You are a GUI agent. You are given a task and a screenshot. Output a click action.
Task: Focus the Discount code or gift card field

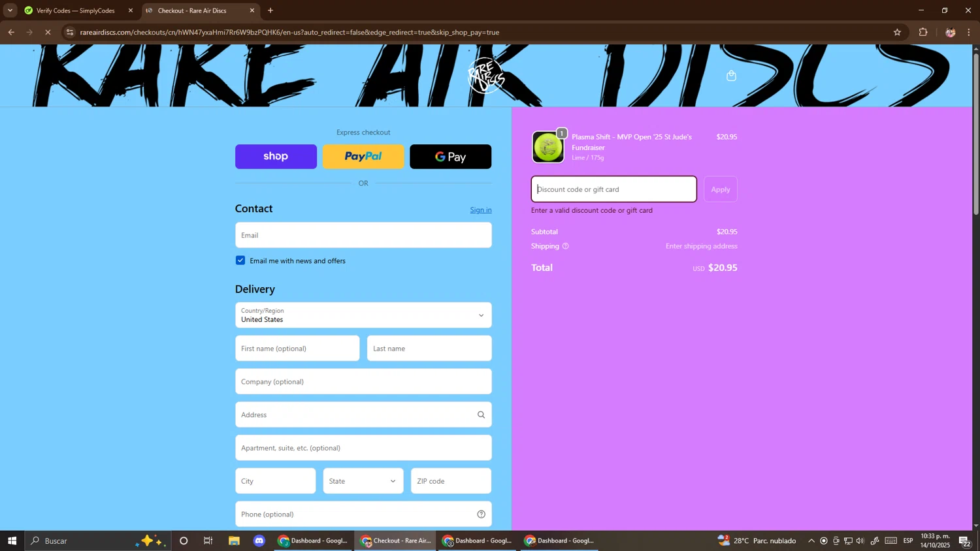click(613, 189)
